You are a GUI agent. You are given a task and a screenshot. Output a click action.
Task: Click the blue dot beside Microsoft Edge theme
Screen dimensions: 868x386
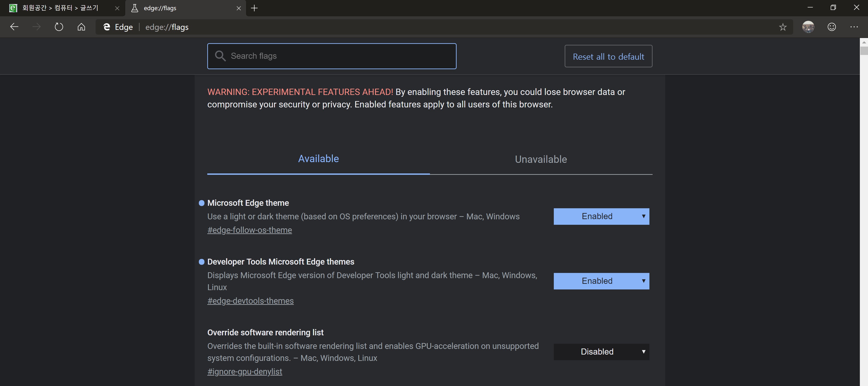click(x=201, y=203)
